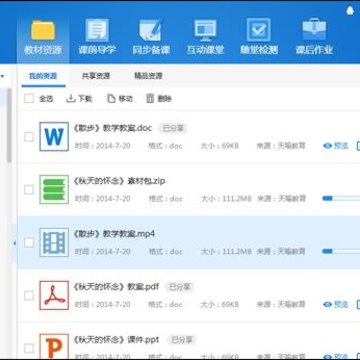The image size is (360, 360).
Task: Check the box for 《秋天的怀念》素材包.zip
Action: point(29,190)
